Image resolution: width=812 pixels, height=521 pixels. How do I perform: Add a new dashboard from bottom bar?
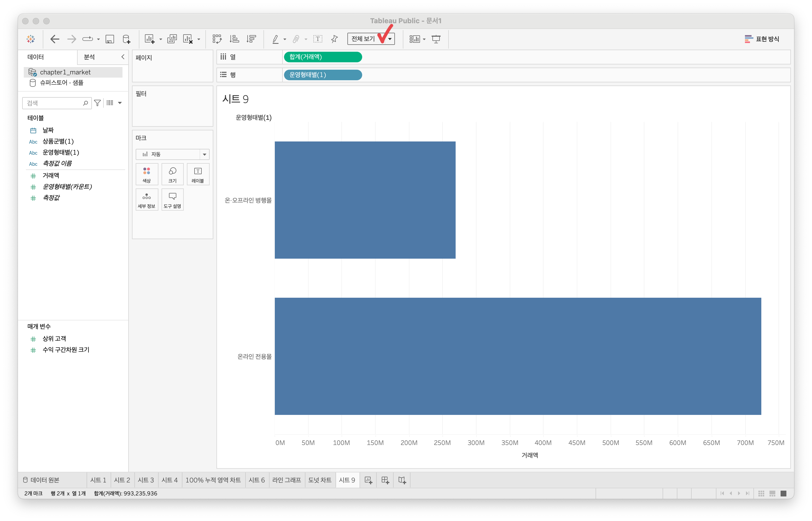[385, 480]
